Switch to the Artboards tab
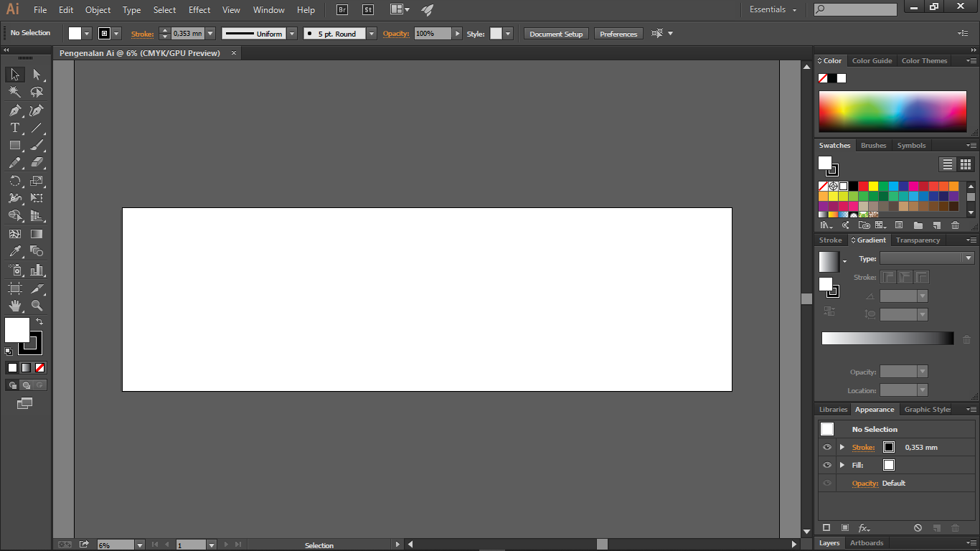The image size is (980, 551). (867, 543)
